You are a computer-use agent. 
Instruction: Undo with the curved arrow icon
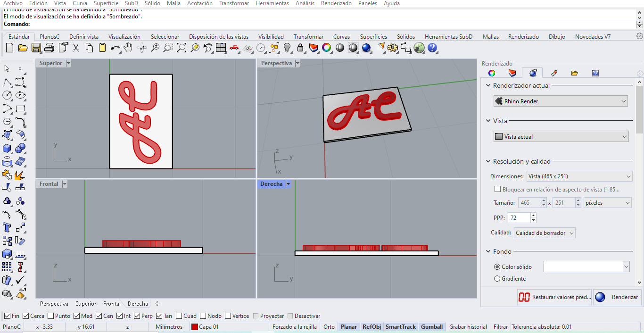click(116, 48)
